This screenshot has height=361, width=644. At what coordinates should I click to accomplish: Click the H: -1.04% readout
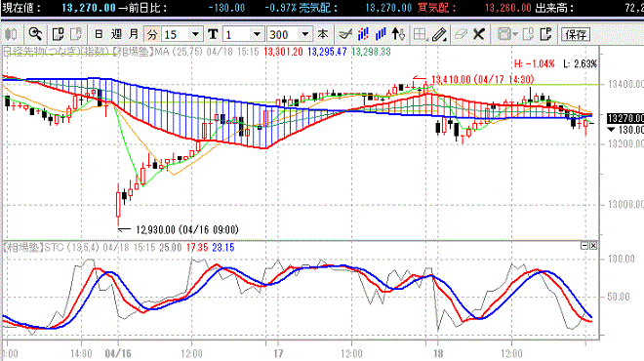click(535, 63)
